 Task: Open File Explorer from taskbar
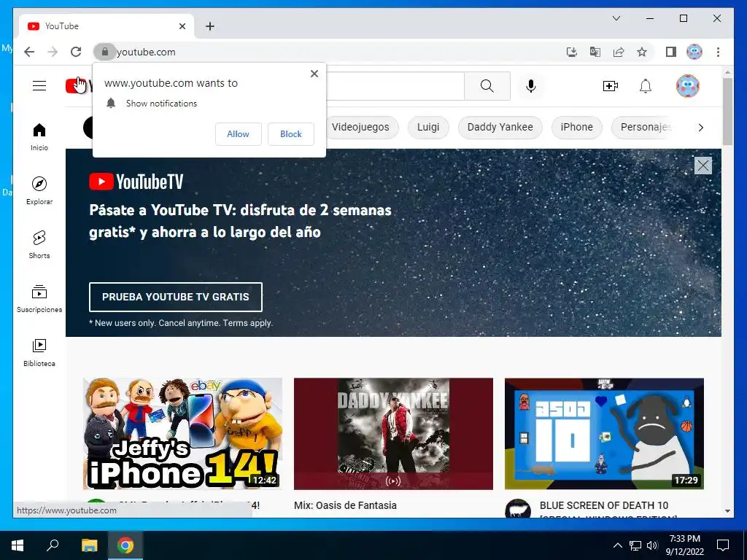pyautogui.click(x=89, y=545)
